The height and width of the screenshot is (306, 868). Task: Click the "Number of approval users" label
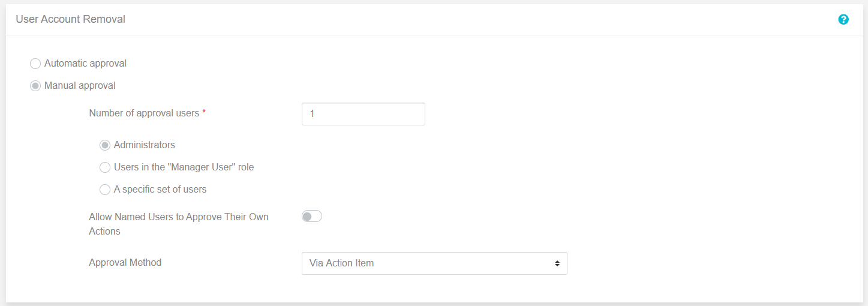[144, 113]
